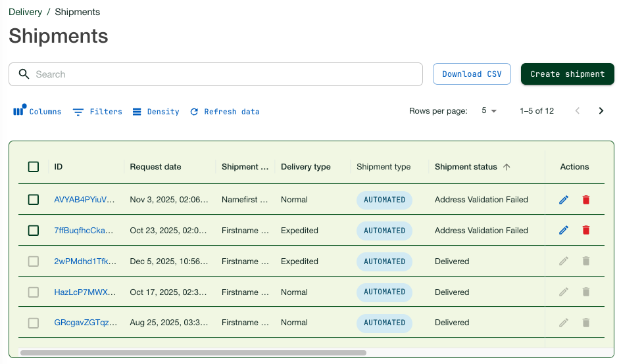
Task: Click the magnifier search icon
Action: pos(24,74)
